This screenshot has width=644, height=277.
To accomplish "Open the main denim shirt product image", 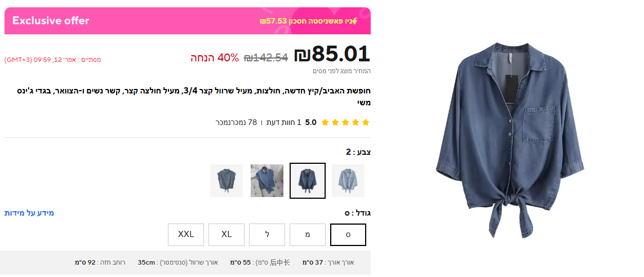I will tap(510, 140).
